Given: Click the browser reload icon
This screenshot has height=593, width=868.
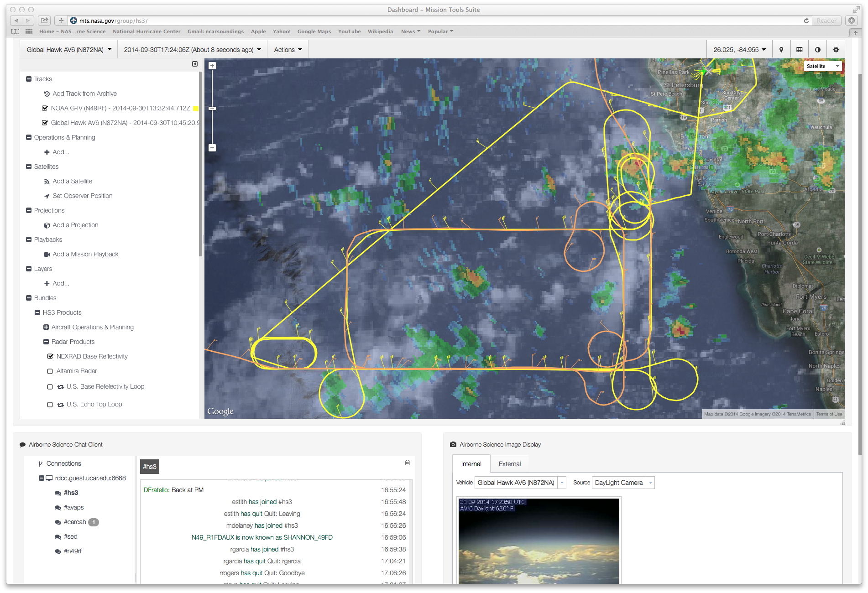Looking at the screenshot, I should click(806, 21).
